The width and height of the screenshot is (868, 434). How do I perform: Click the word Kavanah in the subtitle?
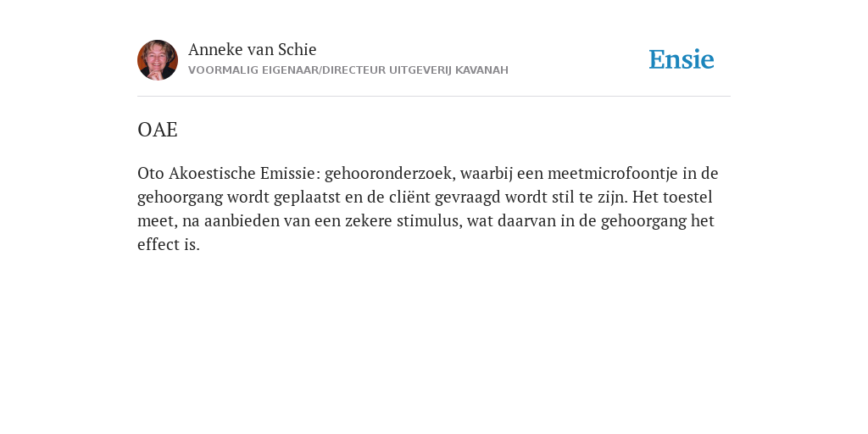click(481, 70)
